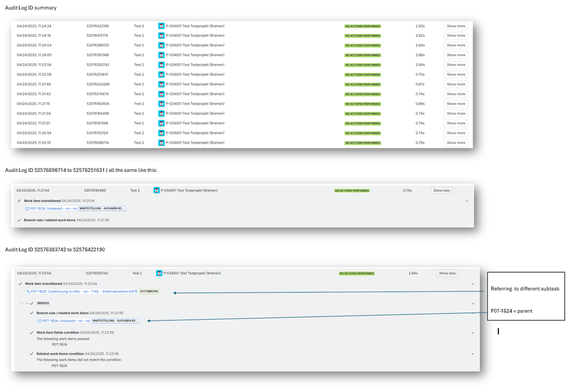
Task: Click project icon in row 52576398133
Action: click(x=161, y=45)
